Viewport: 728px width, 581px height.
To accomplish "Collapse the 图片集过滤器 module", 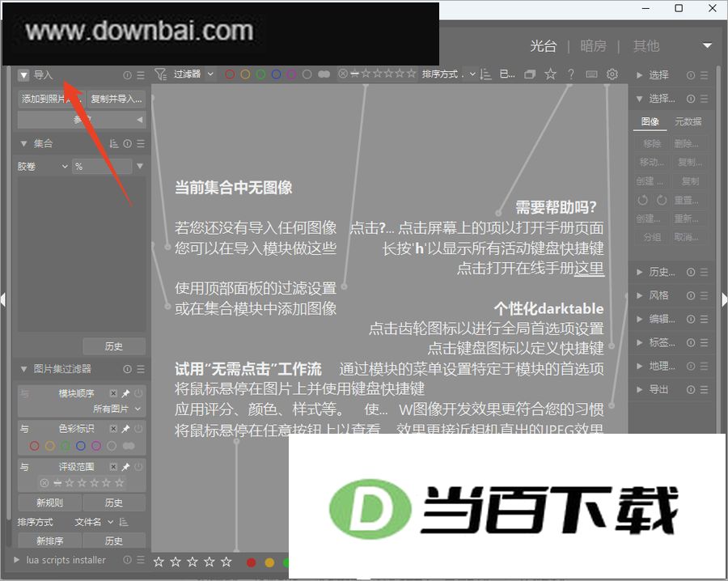I will (x=23, y=369).
